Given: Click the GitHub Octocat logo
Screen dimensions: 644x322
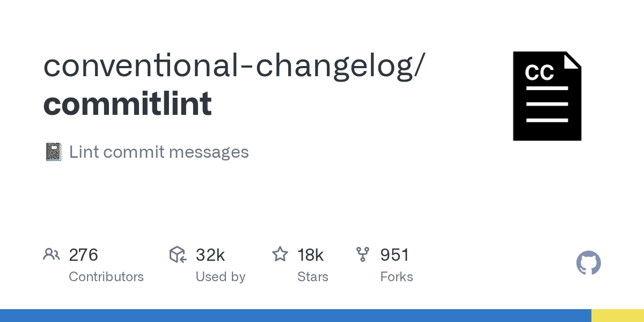Looking at the screenshot, I should click(588, 263).
